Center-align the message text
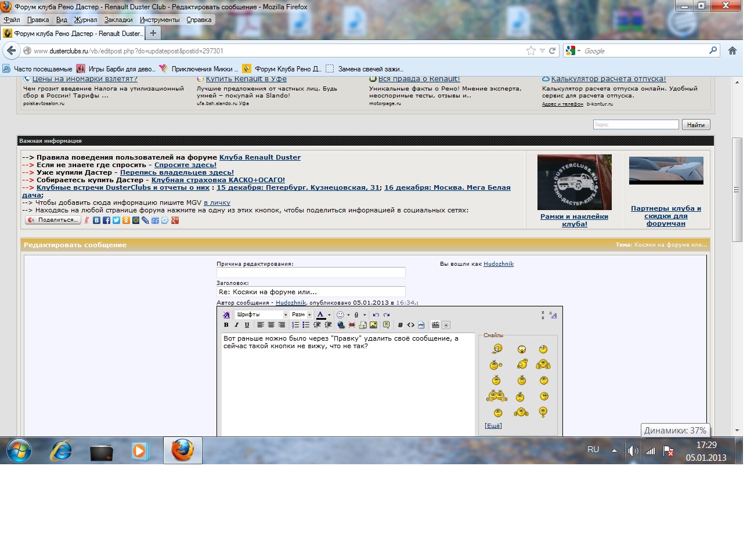This screenshot has width=747, height=560. 271,325
